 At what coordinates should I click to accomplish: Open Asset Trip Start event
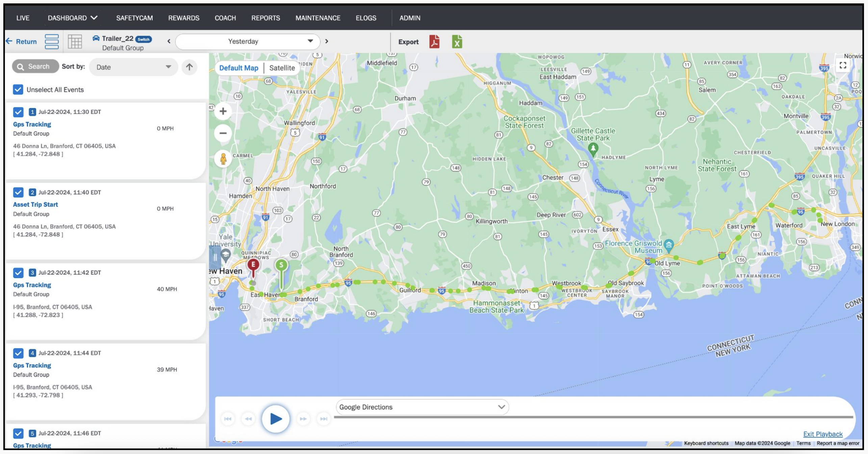click(x=35, y=204)
